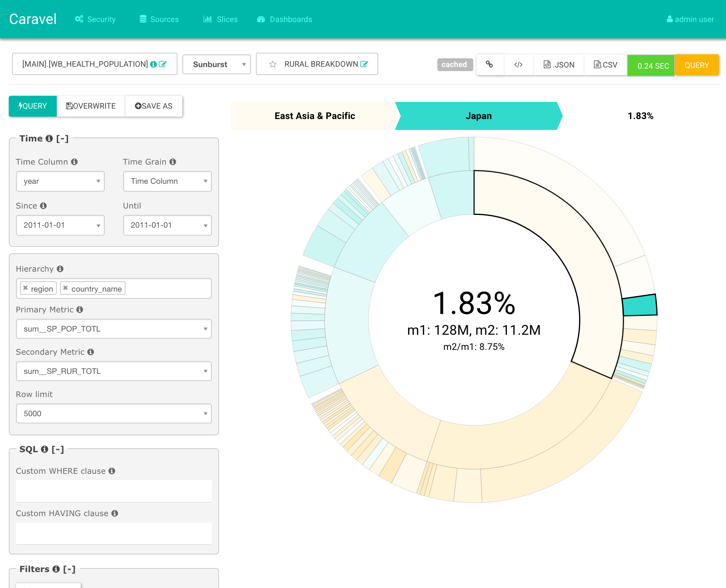Click the orange QUERY button
The width and height of the screenshot is (726, 588).
pos(697,65)
